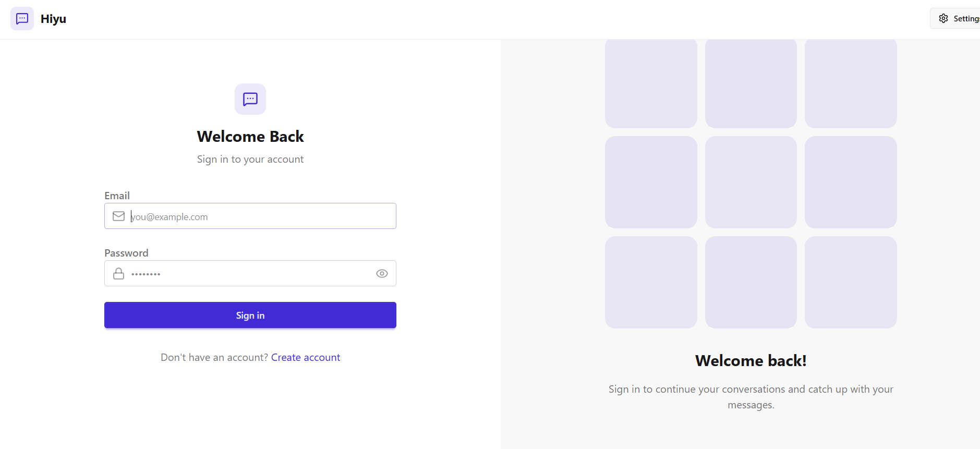Click the Email field label
This screenshot has width=980, height=449.
(x=117, y=195)
